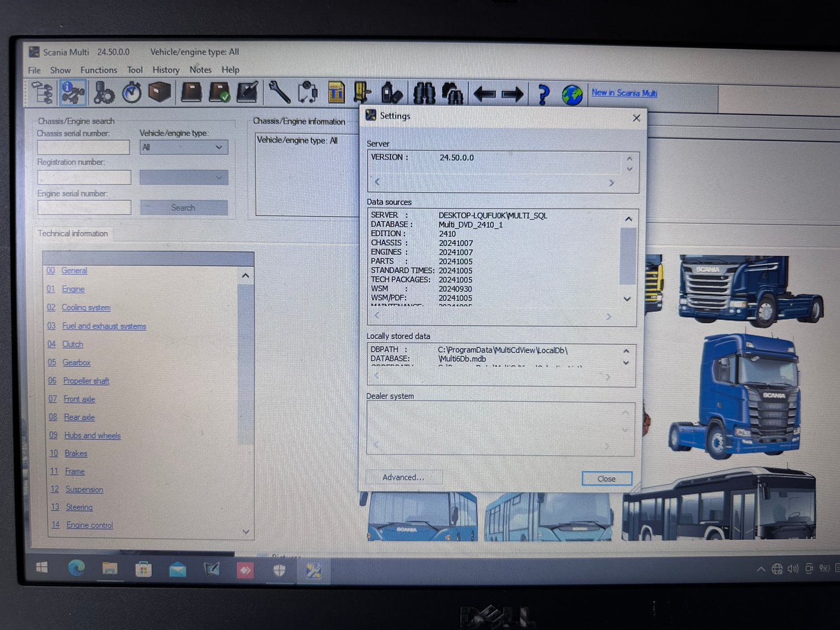840x630 pixels.
Task: Click the Search button
Action: click(x=184, y=208)
